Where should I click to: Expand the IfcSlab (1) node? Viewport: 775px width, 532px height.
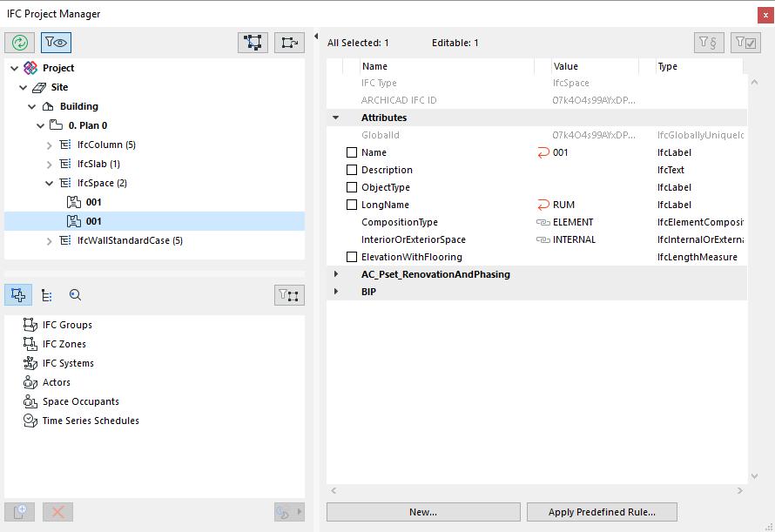[x=49, y=165]
